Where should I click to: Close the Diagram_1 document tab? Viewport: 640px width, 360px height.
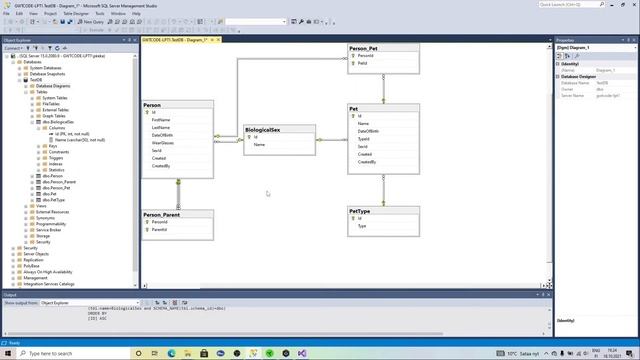(218, 40)
